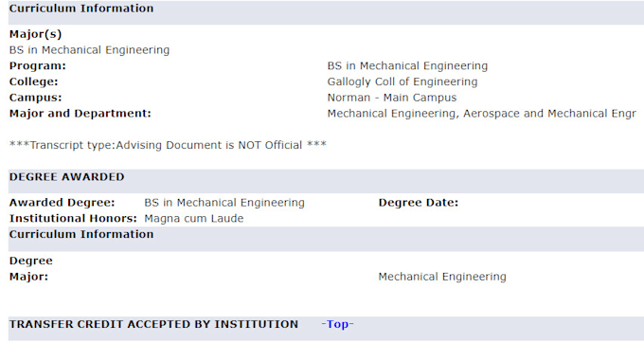The width and height of the screenshot is (644, 343).
Task: Click the Major(s) label
Action: (x=35, y=34)
